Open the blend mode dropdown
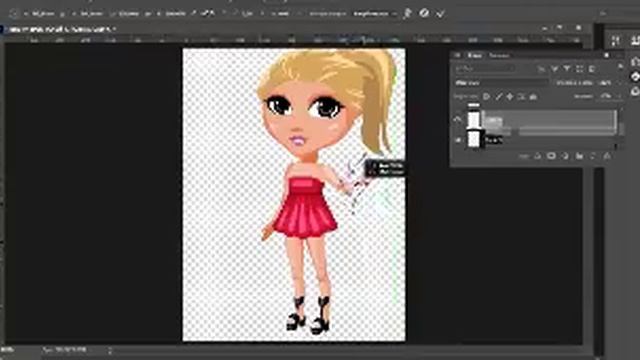640x360 pixels. (502, 83)
